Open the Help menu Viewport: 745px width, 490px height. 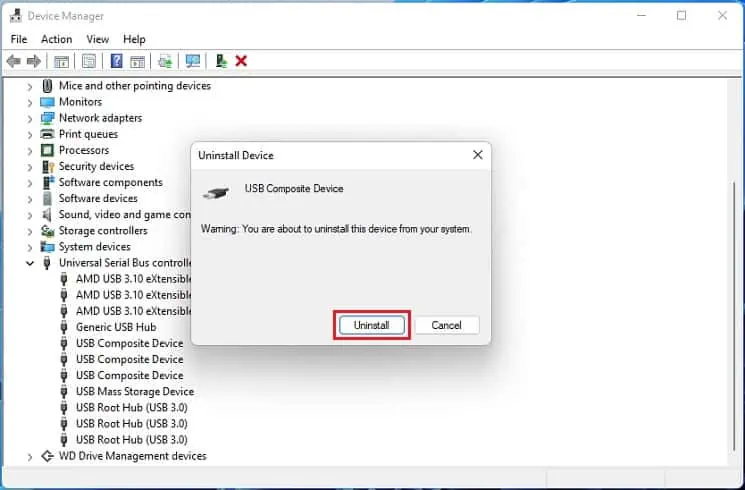[x=134, y=39]
